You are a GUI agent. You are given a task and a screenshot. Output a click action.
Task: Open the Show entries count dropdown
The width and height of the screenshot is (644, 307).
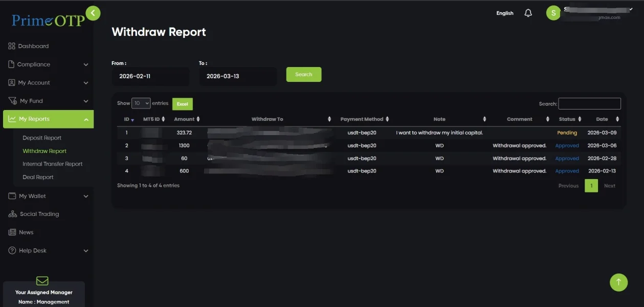tap(141, 103)
